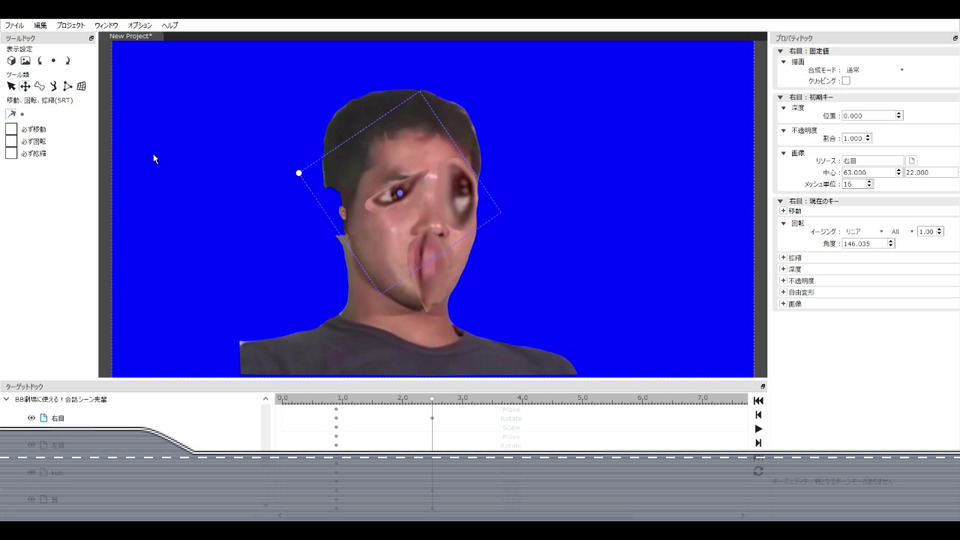The image size is (960, 540).
Task: Collapse the 描画 subsection
Action: [x=784, y=62]
